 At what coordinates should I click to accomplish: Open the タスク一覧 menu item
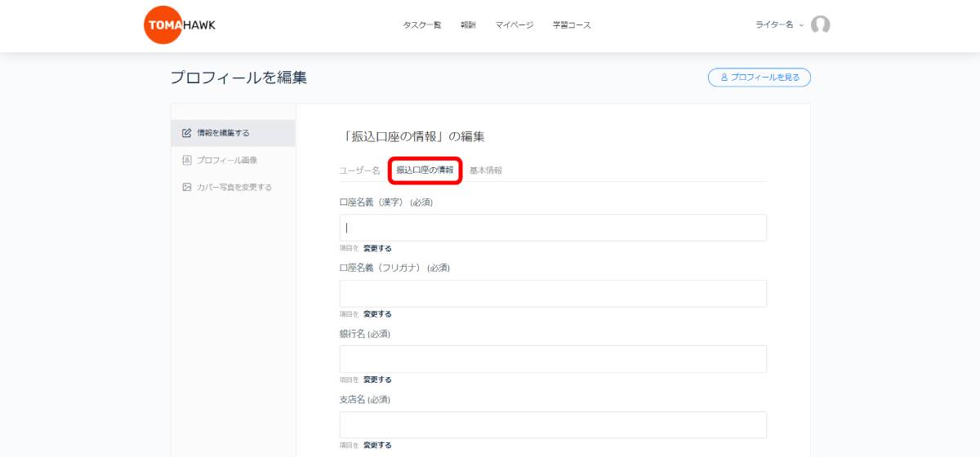(422, 25)
